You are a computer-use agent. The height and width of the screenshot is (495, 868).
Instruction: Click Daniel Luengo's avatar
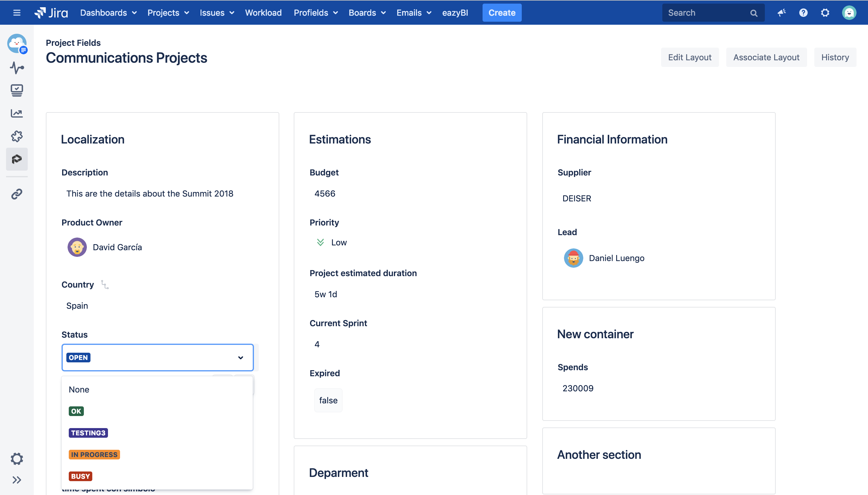point(573,258)
